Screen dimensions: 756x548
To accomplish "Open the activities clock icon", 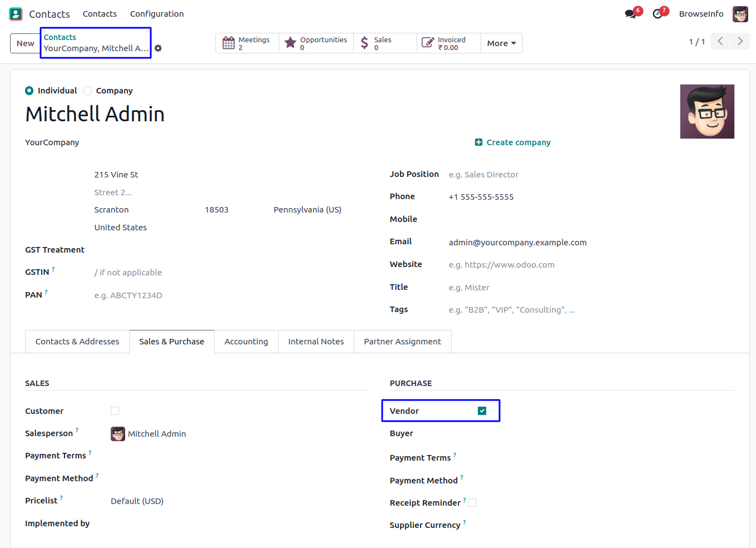I will 658,14.
